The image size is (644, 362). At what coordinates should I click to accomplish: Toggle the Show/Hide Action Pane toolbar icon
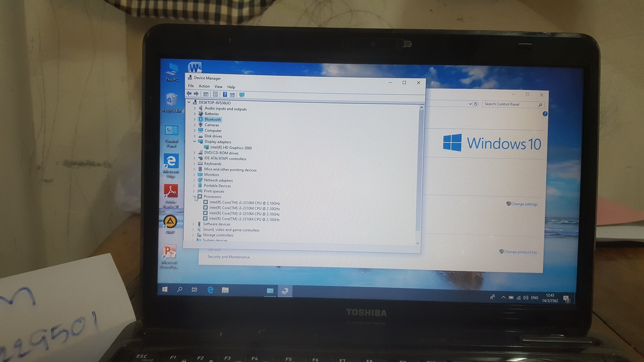tap(232, 95)
